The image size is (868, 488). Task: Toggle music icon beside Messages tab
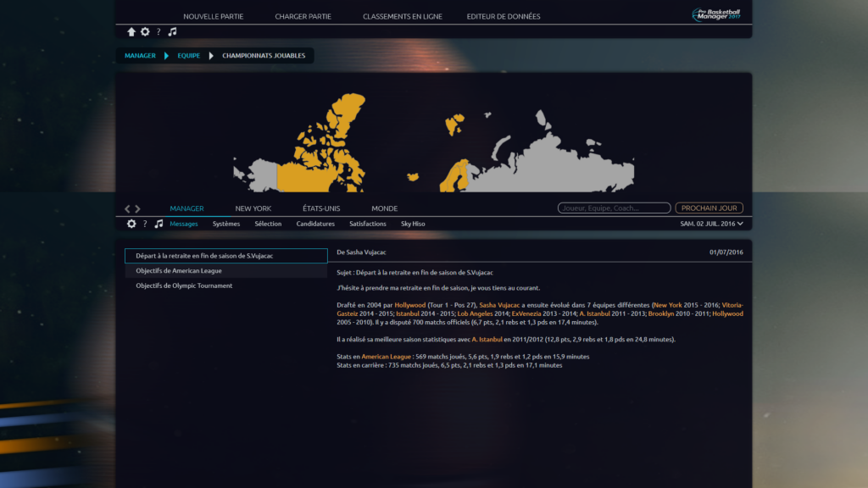click(159, 224)
